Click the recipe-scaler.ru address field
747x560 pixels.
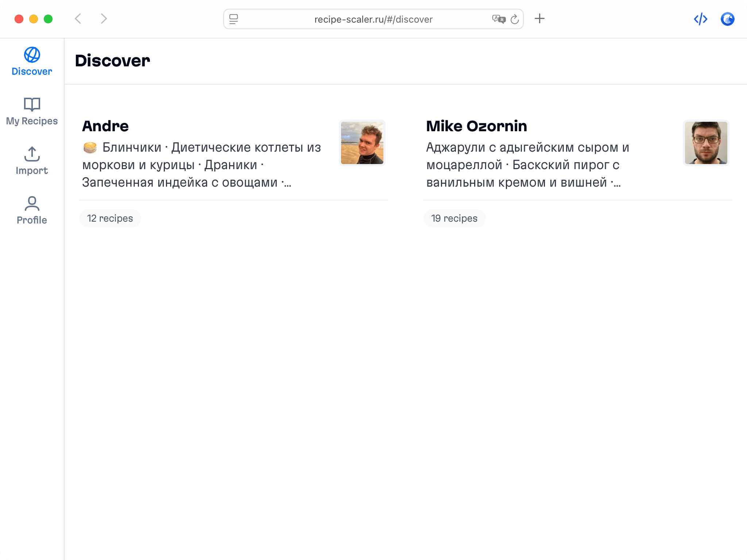[x=373, y=19]
